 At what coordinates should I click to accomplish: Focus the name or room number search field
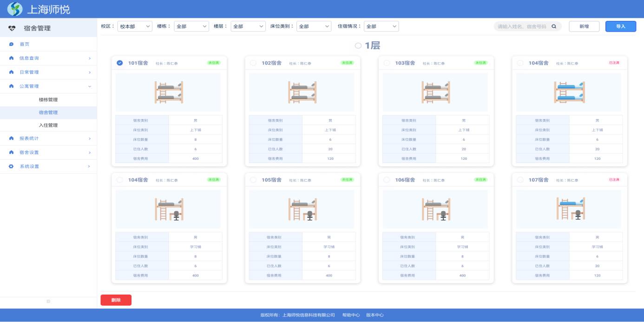[x=522, y=26]
